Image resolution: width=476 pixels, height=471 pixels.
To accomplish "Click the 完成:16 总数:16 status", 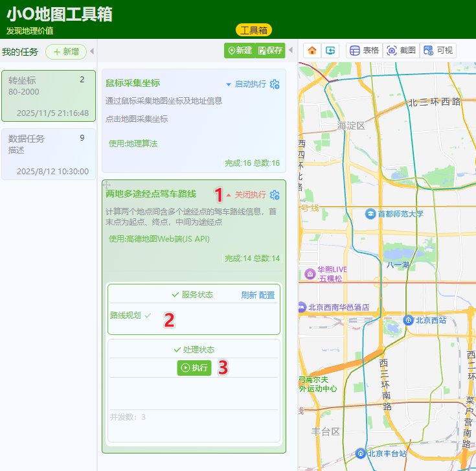I will click(x=253, y=163).
